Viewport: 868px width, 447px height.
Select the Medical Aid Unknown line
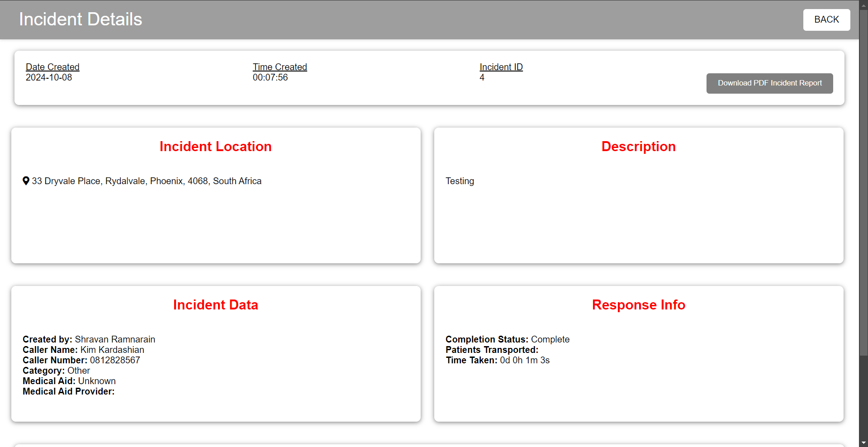tap(69, 381)
